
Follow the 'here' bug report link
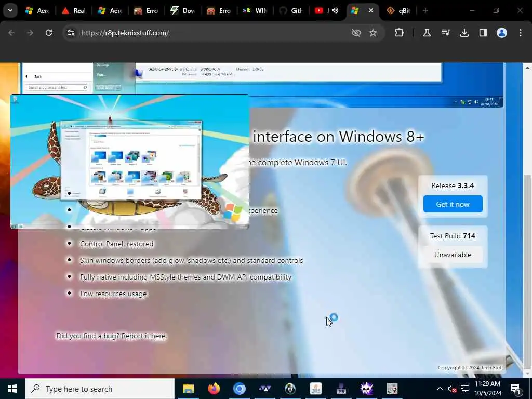click(x=158, y=336)
